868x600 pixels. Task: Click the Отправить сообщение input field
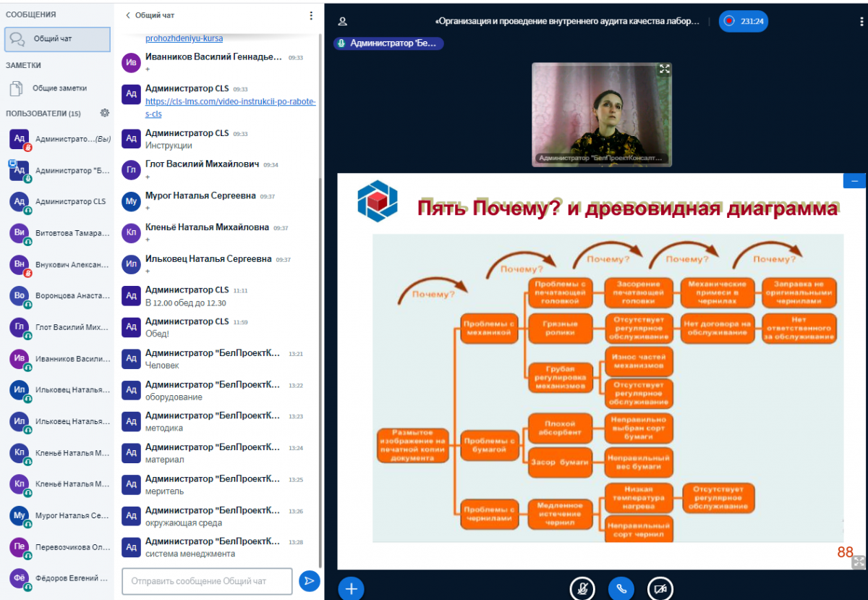point(207,580)
